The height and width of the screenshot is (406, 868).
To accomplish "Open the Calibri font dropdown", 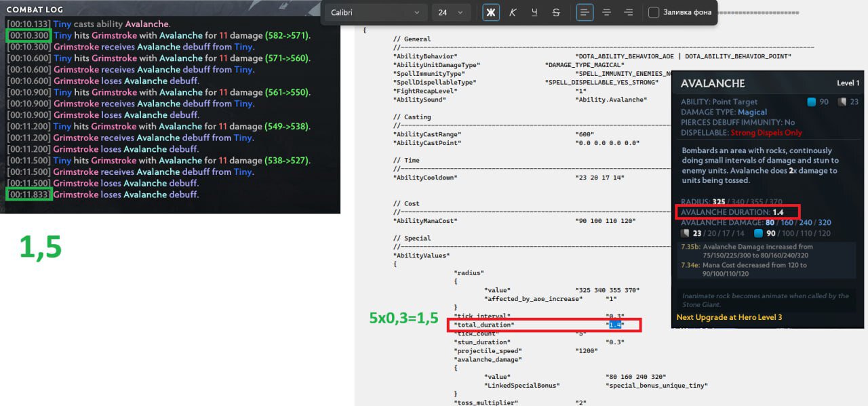I will [375, 12].
